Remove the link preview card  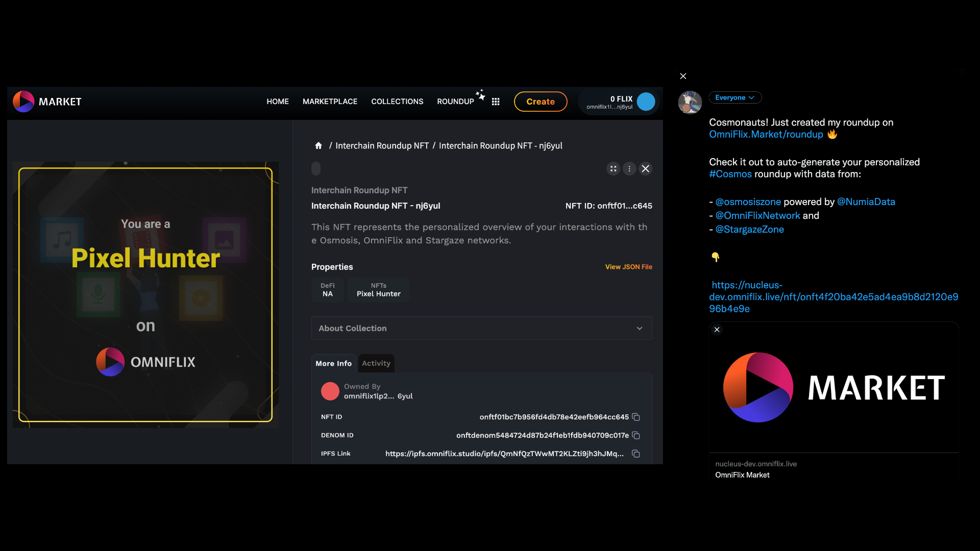click(717, 330)
